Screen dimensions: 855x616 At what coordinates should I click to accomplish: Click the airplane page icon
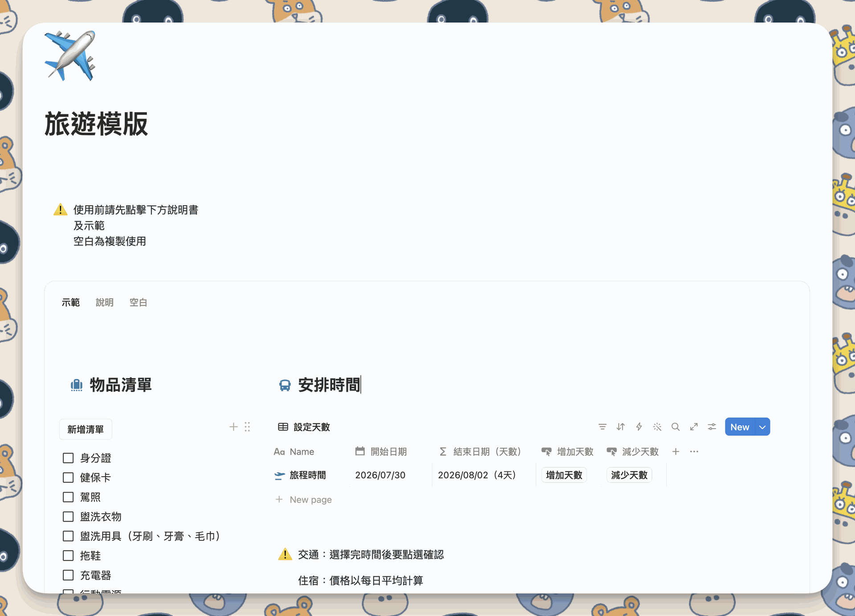point(70,56)
